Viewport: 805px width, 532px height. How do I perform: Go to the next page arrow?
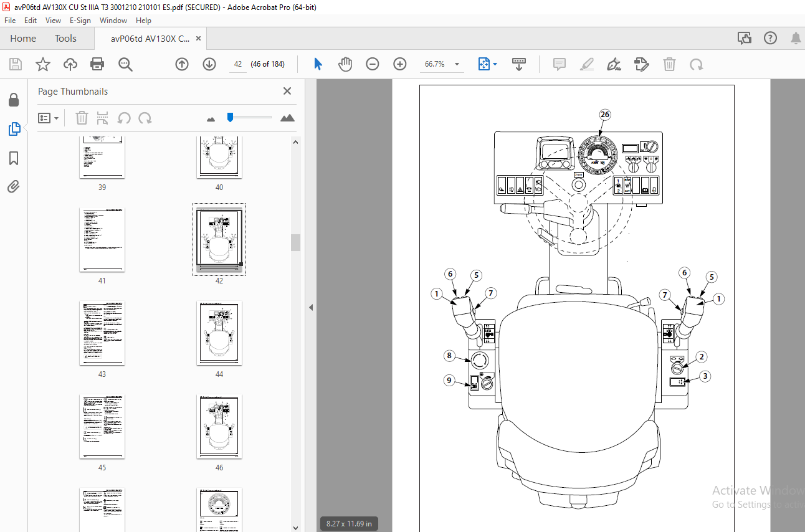(x=209, y=64)
